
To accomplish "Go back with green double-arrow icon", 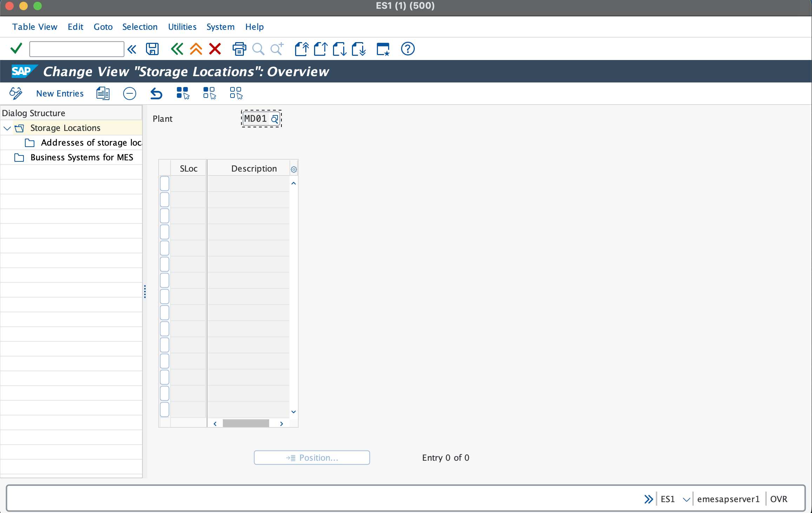I will [x=177, y=49].
